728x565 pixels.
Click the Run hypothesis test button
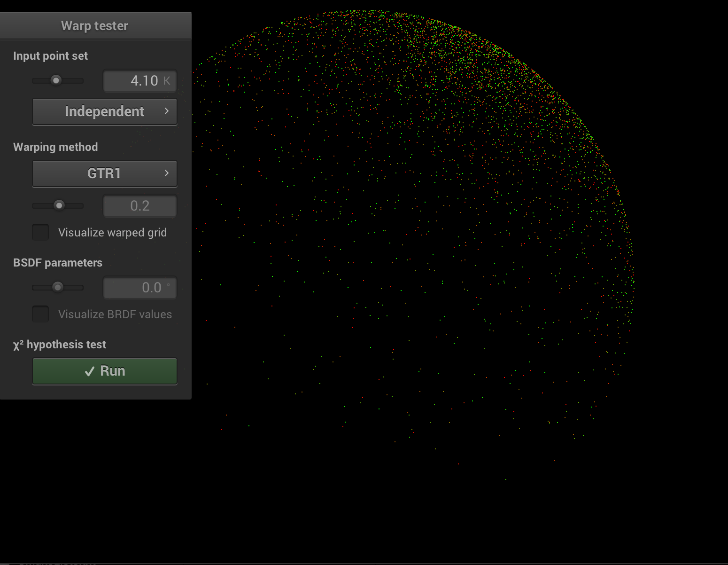point(104,371)
